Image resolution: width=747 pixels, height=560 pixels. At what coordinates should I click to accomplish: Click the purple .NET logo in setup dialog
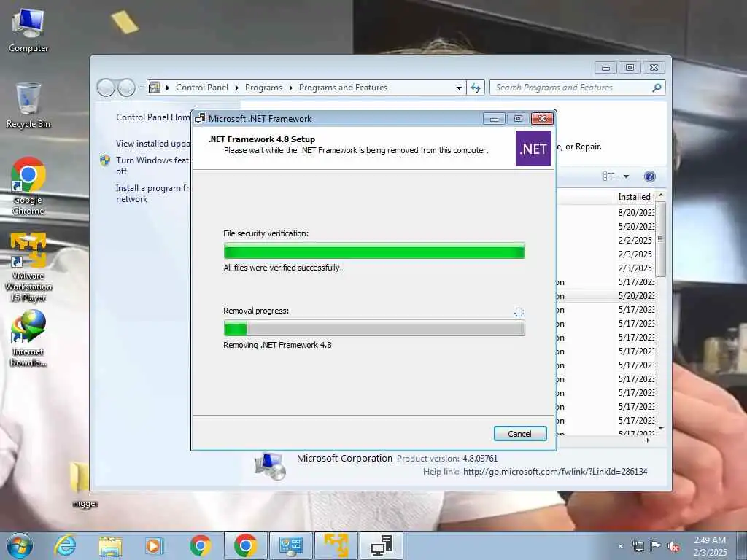click(533, 149)
